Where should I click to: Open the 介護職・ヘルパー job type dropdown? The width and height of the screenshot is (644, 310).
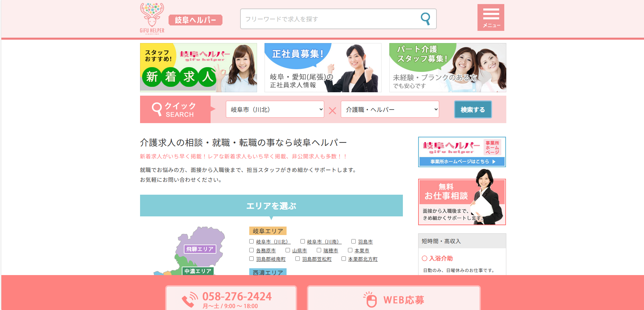click(390, 109)
